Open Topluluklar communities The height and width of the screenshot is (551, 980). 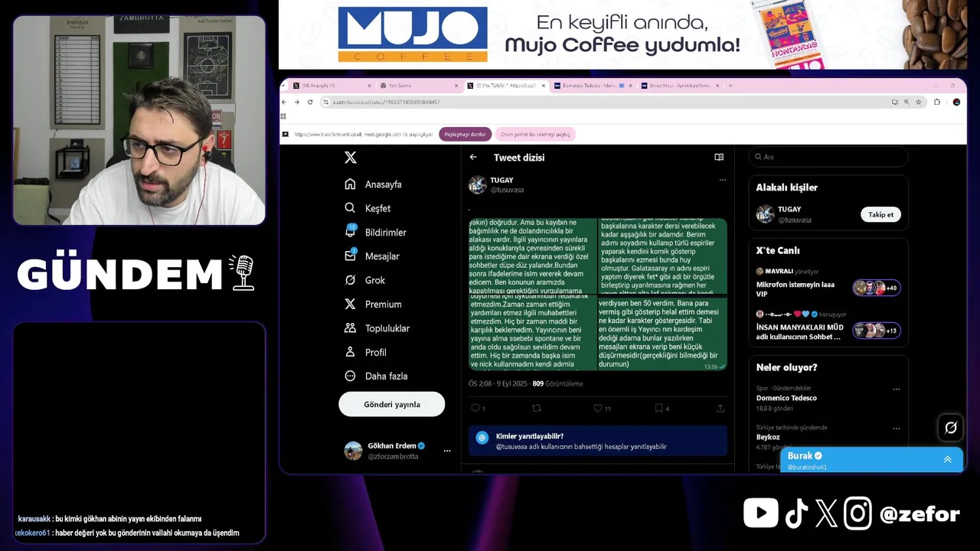tap(377, 328)
